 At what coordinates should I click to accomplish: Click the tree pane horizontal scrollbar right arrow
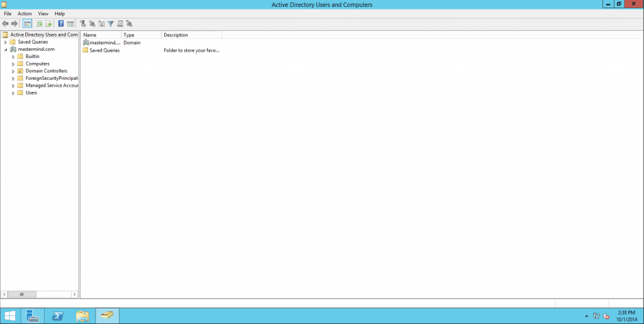(x=75, y=294)
